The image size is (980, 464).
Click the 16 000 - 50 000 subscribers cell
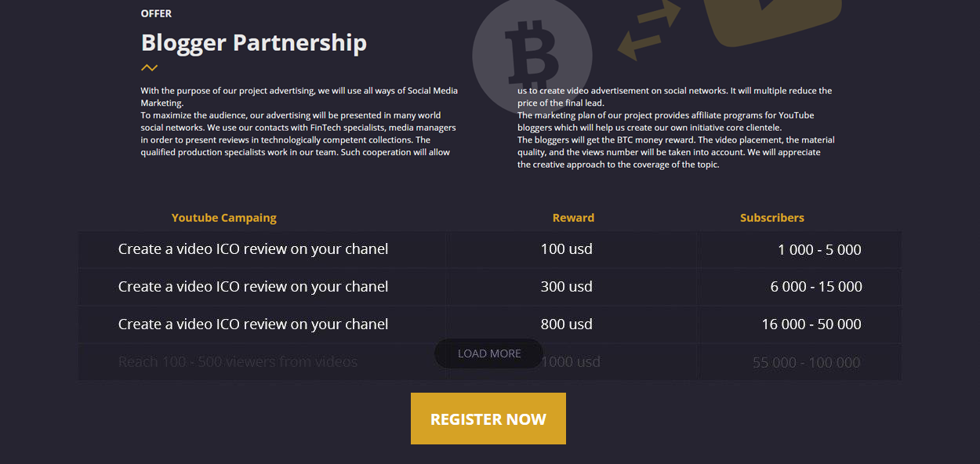tap(811, 324)
